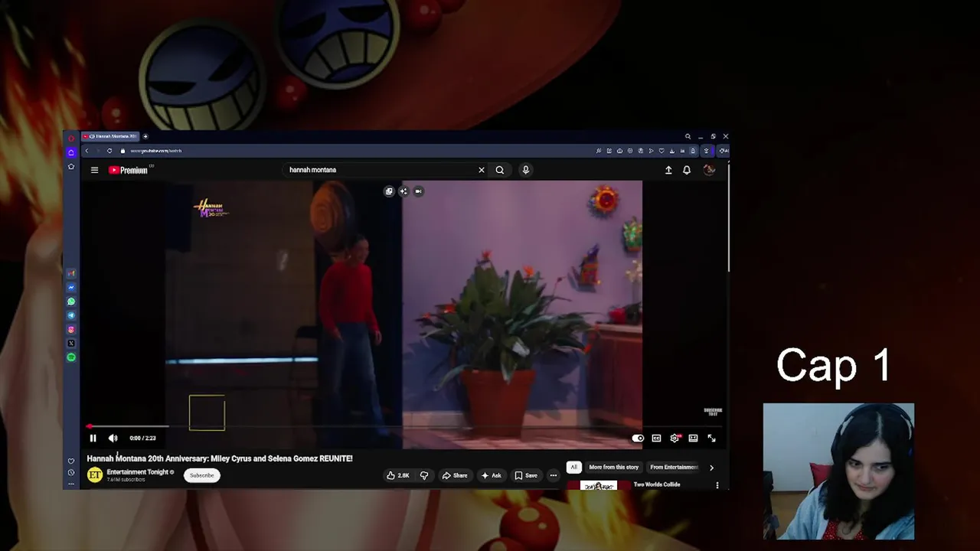Viewport: 980px width, 551px height.
Task: Subscribe to Entertainment Tonight channel
Action: [x=202, y=475]
